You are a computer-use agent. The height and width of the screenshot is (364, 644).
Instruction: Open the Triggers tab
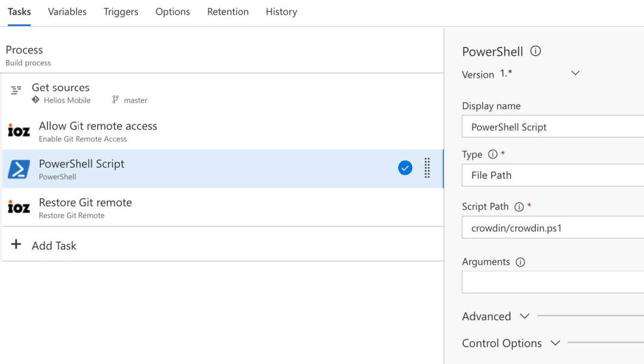[x=121, y=11]
